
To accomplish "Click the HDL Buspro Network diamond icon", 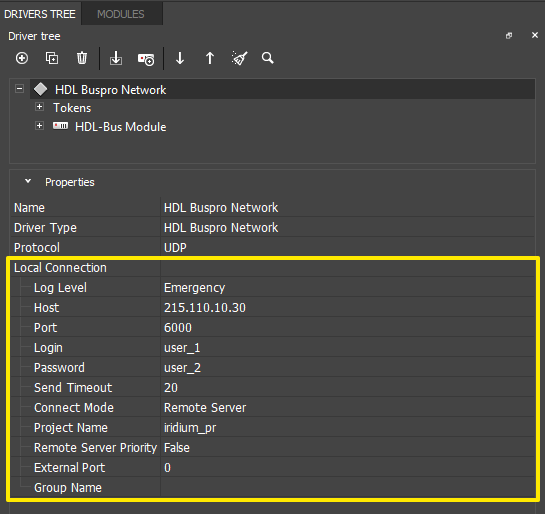I will pyautogui.click(x=41, y=89).
